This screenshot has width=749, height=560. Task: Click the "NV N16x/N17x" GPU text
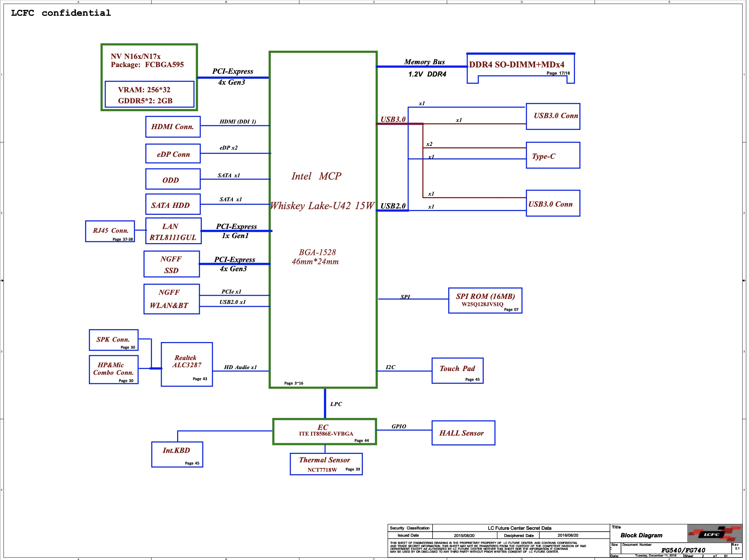pos(136,56)
